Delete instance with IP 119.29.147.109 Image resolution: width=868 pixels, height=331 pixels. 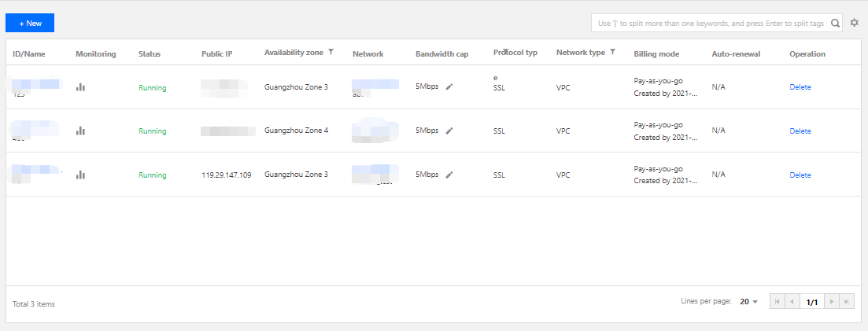(800, 175)
